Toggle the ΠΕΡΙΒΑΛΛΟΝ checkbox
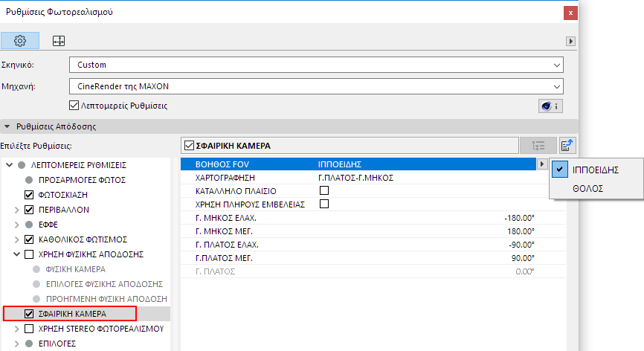Image resolution: width=644 pixels, height=351 pixels. (x=29, y=210)
